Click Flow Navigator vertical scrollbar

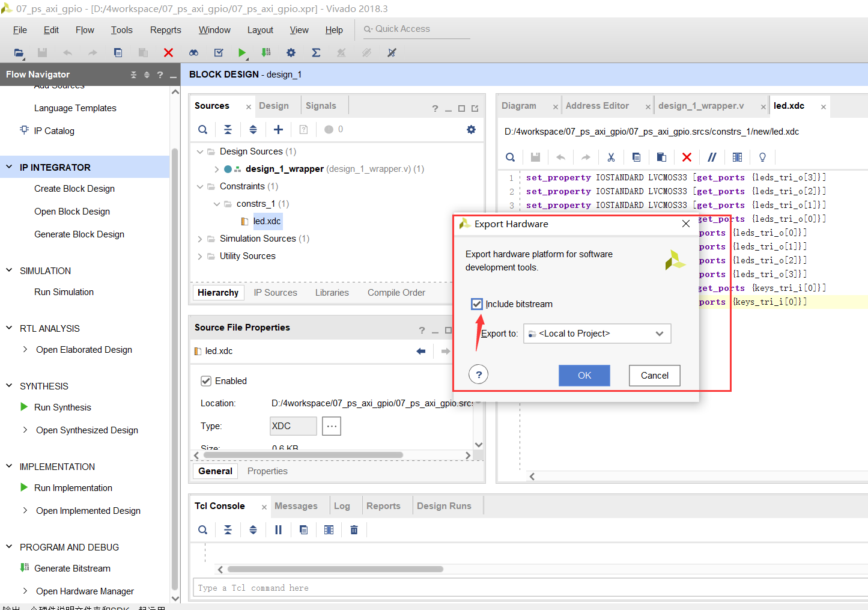pos(175,368)
